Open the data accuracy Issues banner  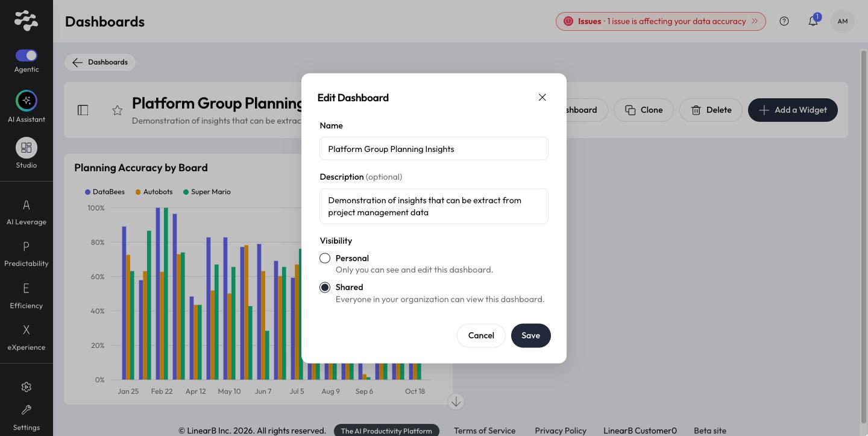click(x=661, y=21)
